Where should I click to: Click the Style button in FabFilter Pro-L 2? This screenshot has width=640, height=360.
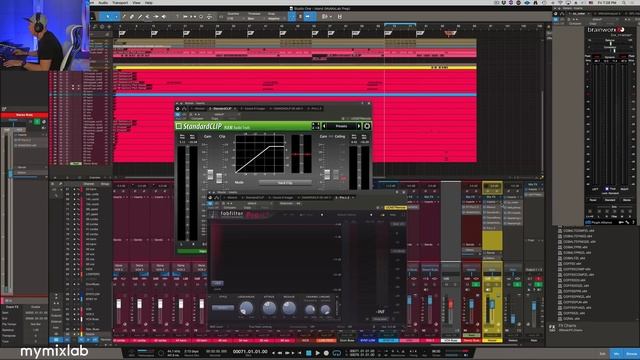coord(222,308)
